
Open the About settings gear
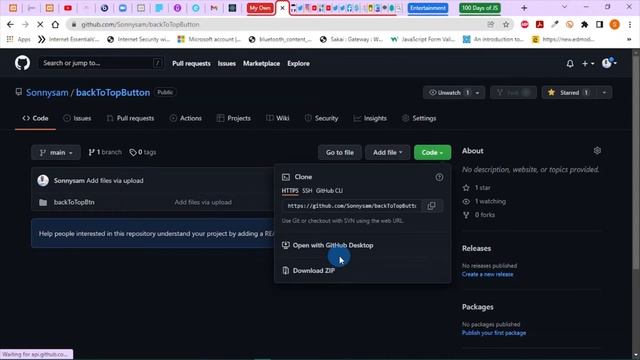597,151
